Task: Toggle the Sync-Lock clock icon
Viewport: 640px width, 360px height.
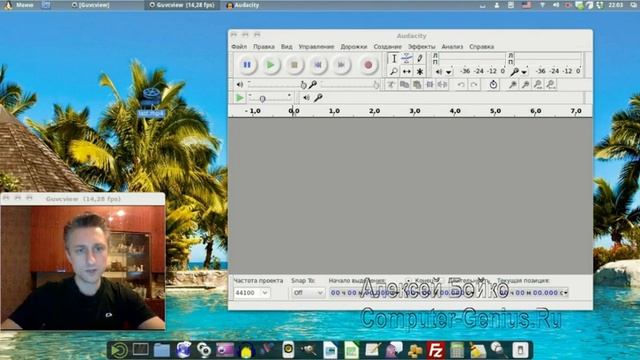Action: [x=493, y=84]
